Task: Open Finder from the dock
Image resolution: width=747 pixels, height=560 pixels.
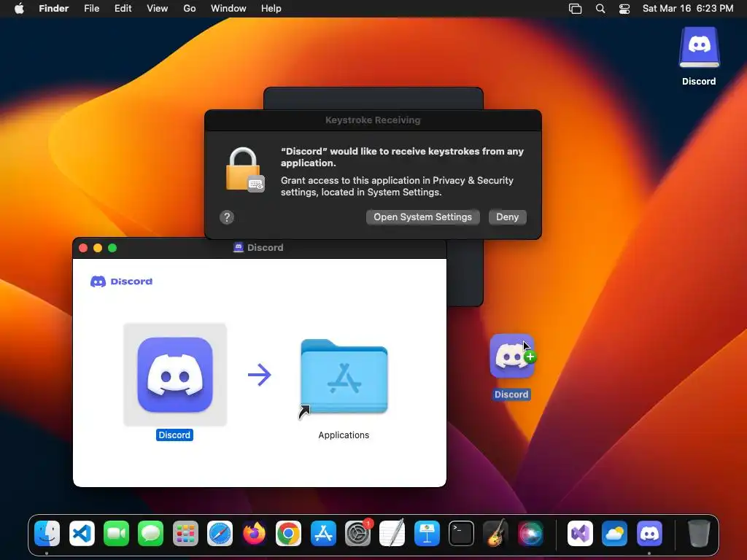Action: (47, 533)
